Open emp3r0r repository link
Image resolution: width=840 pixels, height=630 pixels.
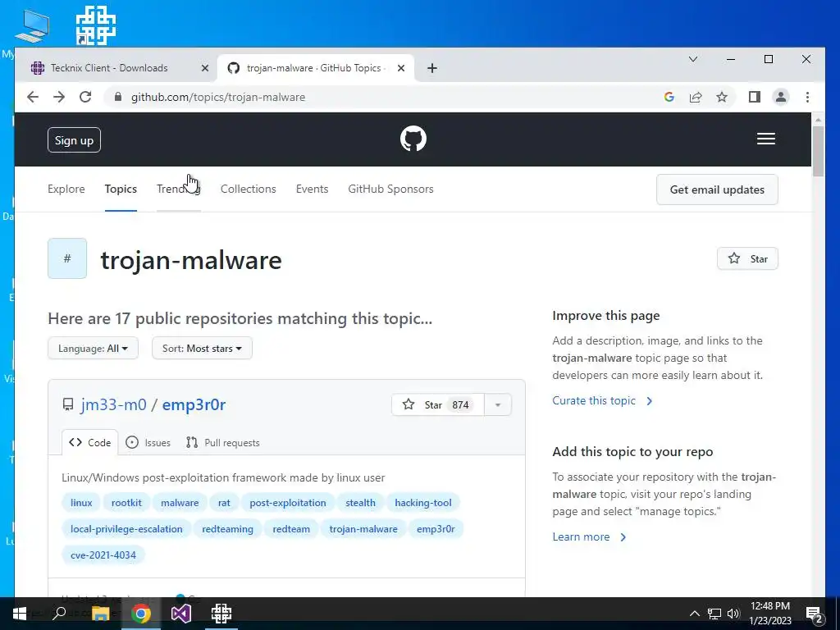194,404
